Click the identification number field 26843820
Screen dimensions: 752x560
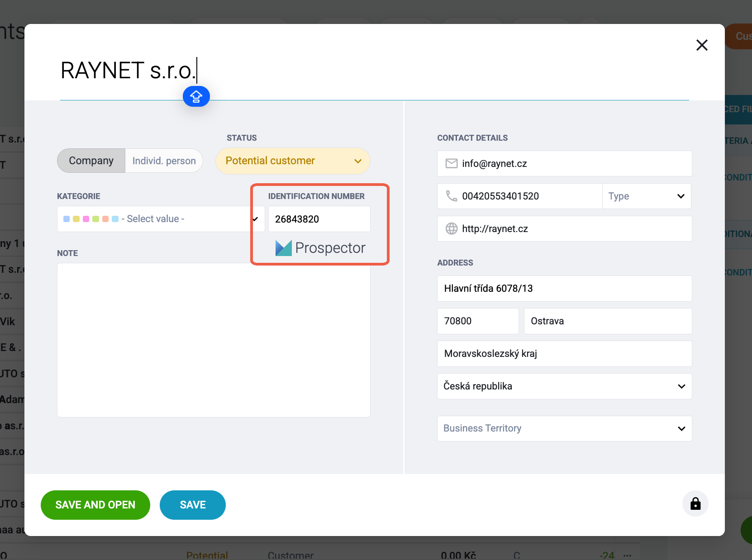(319, 219)
